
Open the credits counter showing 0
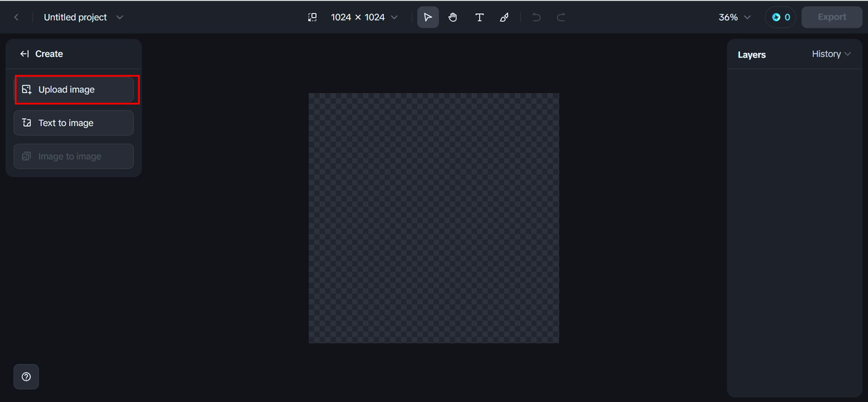781,18
